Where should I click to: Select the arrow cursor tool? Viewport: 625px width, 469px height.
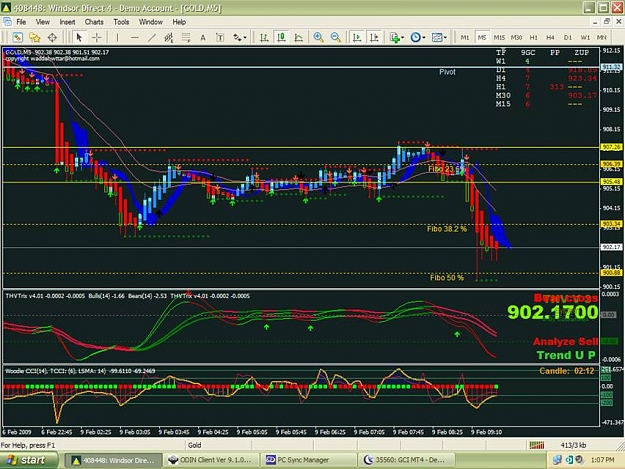click(79, 37)
